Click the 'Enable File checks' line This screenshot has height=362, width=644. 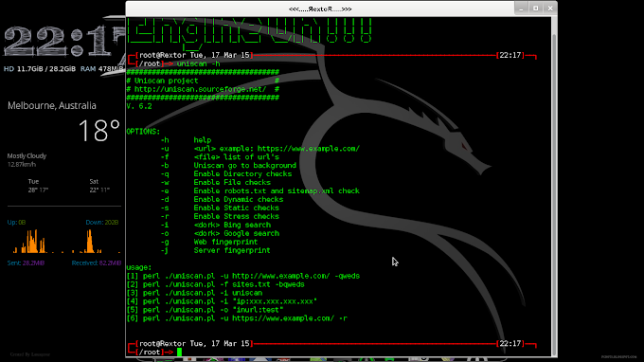(216, 183)
